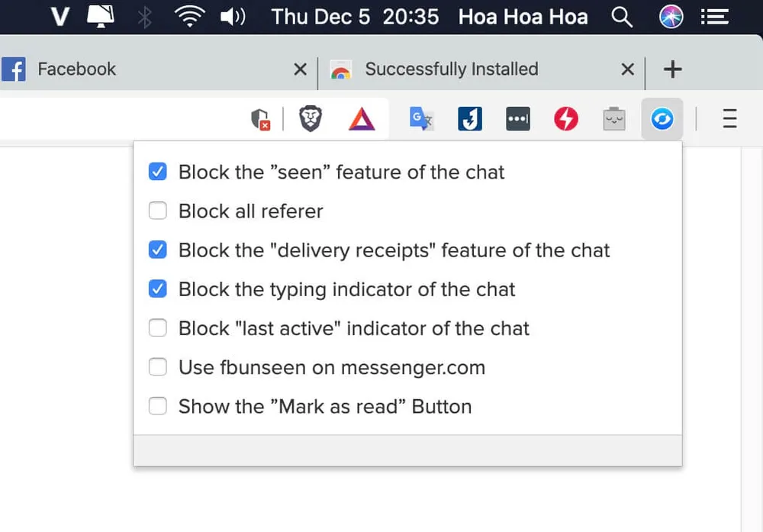Image resolution: width=763 pixels, height=532 pixels.
Task: Open the browser main hamburger menu
Action: point(729,119)
